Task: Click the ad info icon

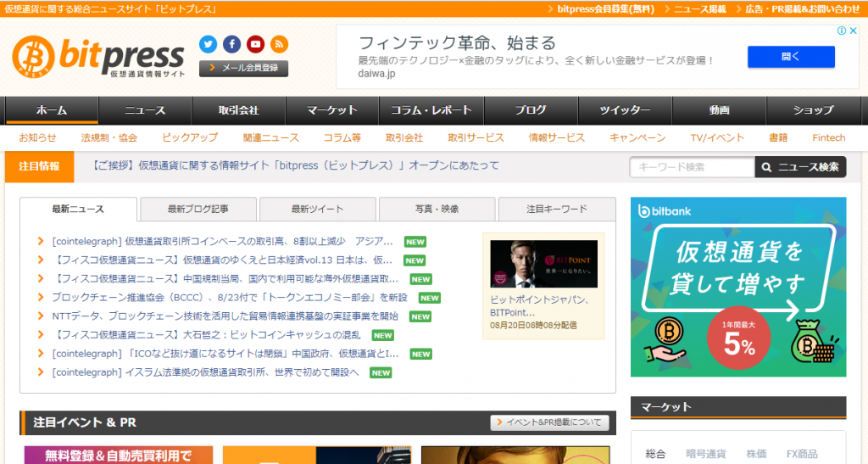Action: coord(842,31)
